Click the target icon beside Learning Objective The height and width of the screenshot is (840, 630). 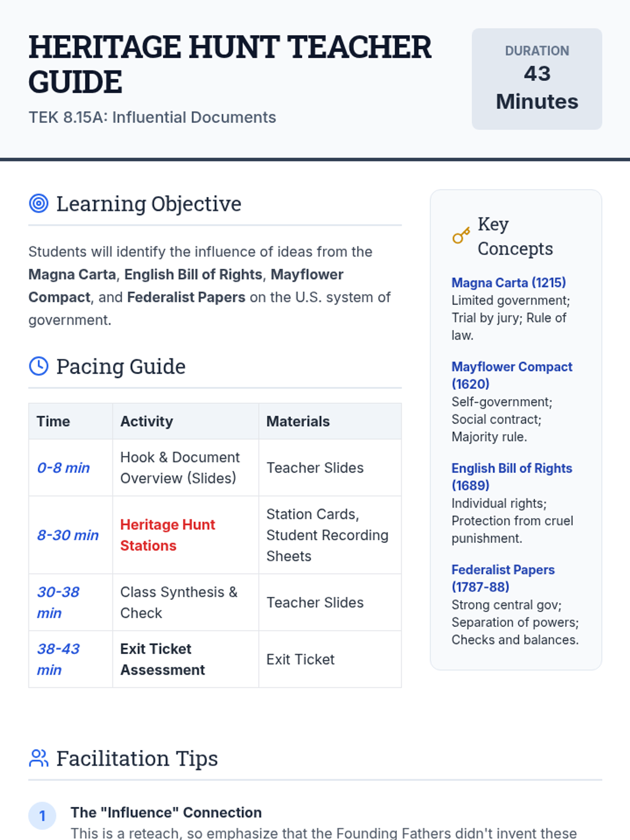[39, 203]
